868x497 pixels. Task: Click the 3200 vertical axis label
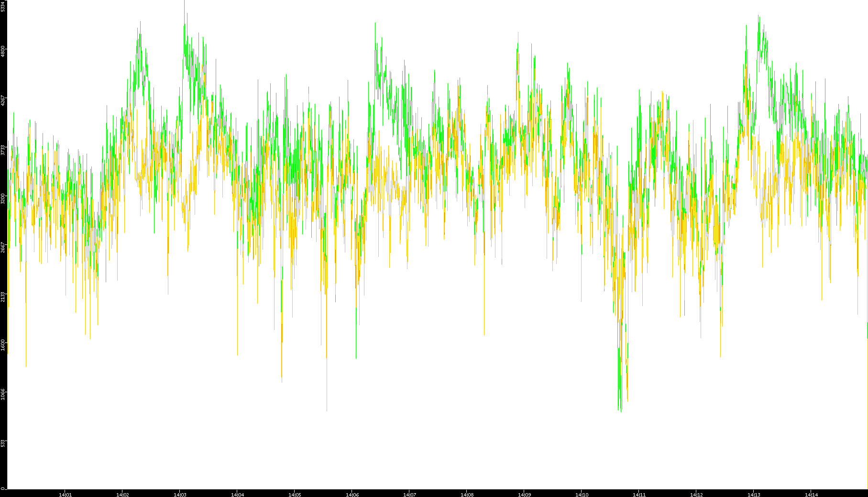pyautogui.click(x=3, y=199)
